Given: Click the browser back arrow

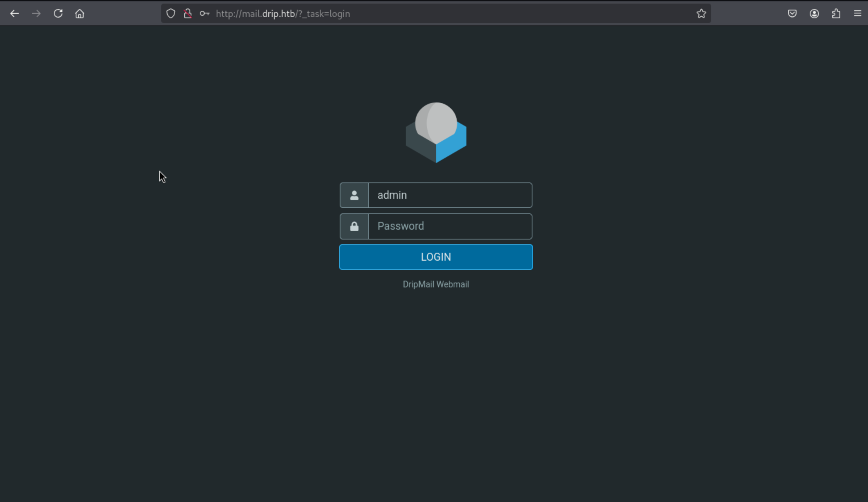Looking at the screenshot, I should 15,14.
